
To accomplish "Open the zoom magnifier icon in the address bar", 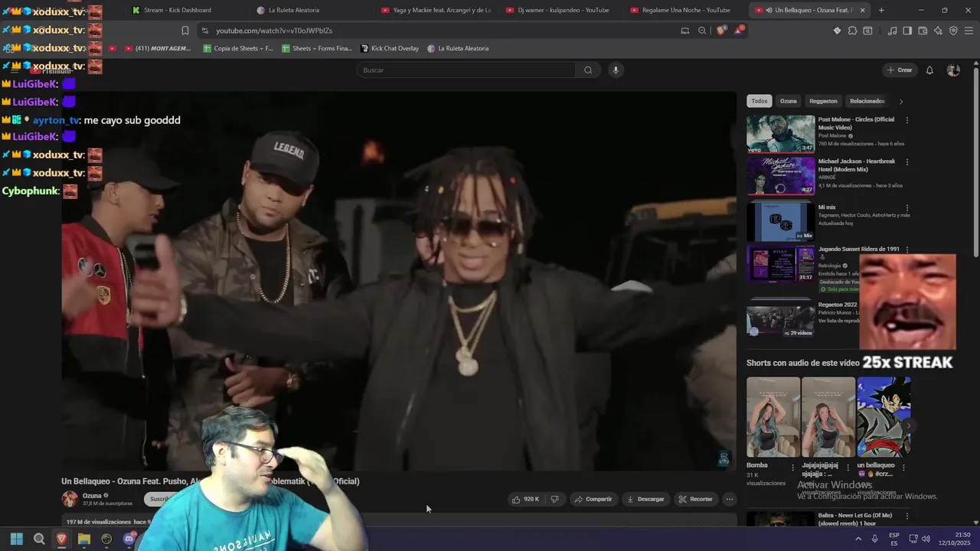I will click(x=702, y=31).
